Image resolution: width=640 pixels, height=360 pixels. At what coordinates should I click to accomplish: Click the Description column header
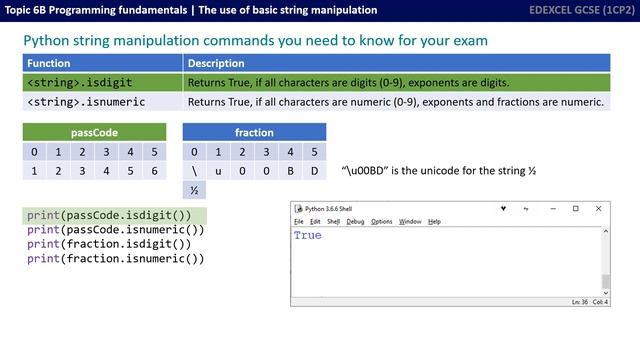pyautogui.click(x=397, y=63)
